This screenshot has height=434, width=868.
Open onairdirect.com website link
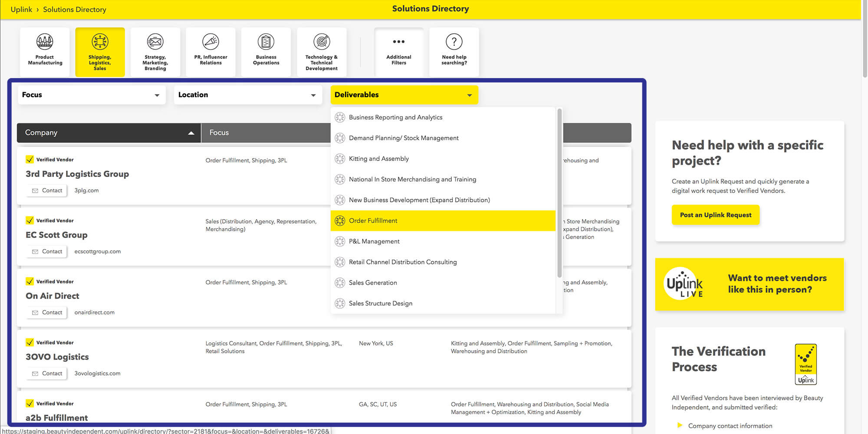tap(95, 312)
